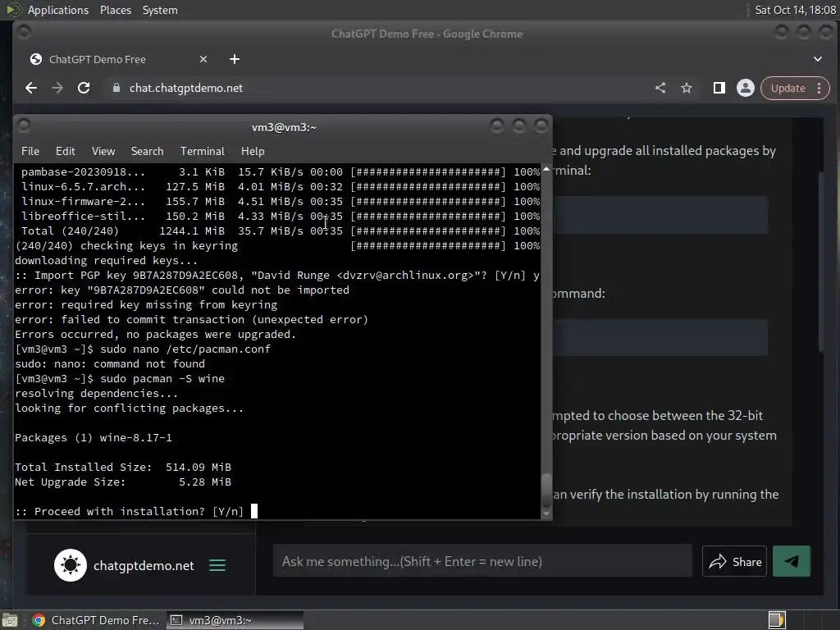Click the terminal window menu button
Image resolution: width=840 pixels, height=630 pixels.
[24, 126]
